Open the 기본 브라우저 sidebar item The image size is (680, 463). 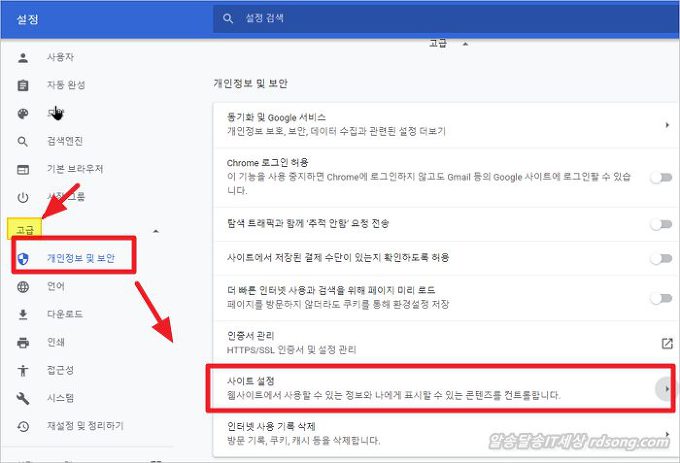(x=75, y=169)
